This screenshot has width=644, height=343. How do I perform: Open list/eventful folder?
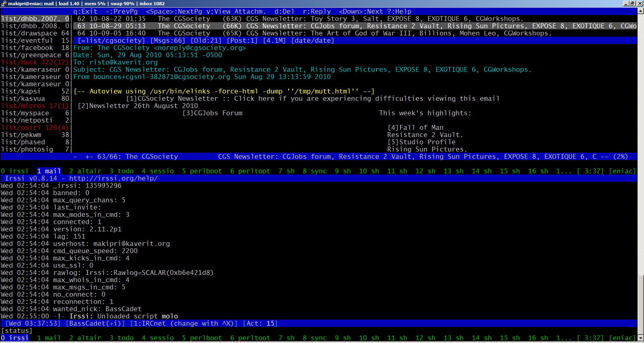35,40
